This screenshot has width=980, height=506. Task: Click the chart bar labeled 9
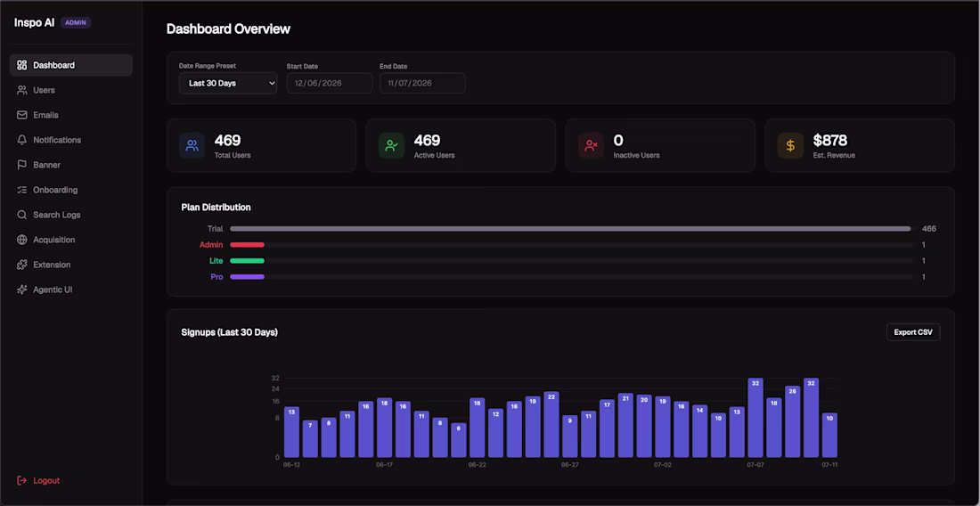click(x=570, y=436)
